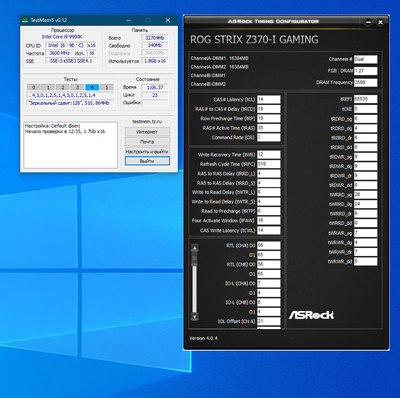400x398 pixels.
Task: Click the scroll down arrow in RTL panel
Action: [x=195, y=317]
